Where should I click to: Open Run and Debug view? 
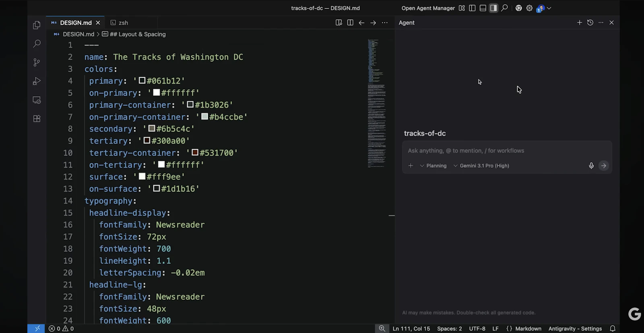click(x=37, y=81)
